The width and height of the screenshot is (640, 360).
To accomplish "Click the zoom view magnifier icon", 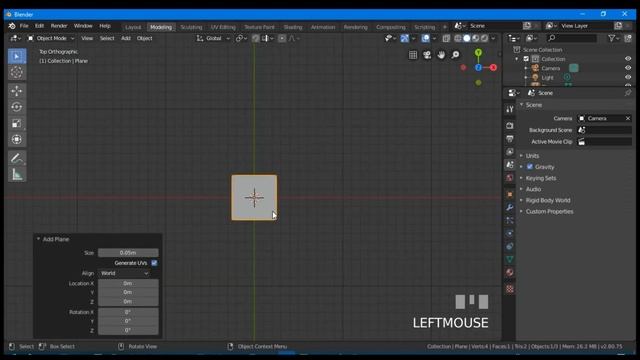I will pos(455,55).
